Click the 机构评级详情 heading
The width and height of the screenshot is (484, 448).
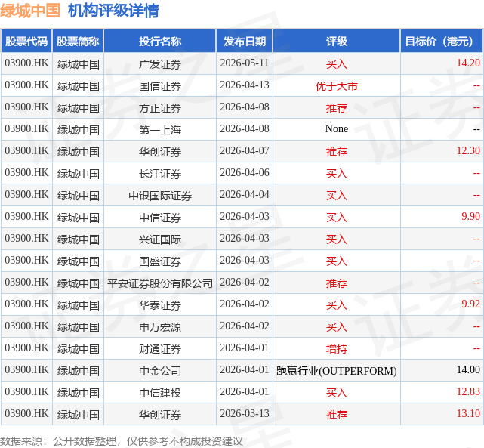coord(113,11)
